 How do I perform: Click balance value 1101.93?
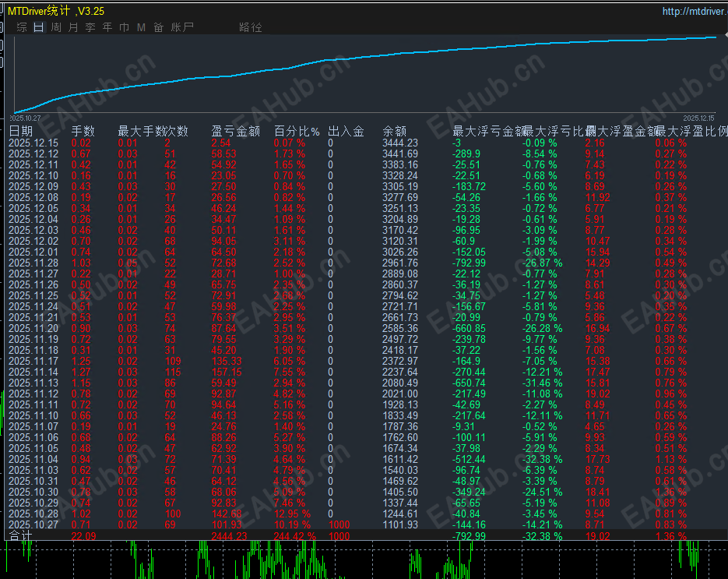399,524
